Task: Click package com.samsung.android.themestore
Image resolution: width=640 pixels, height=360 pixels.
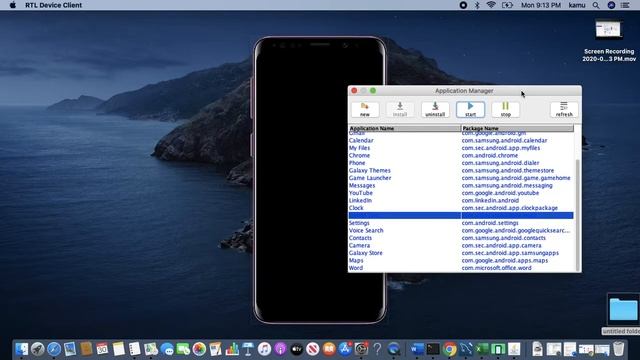Action: click(x=508, y=171)
